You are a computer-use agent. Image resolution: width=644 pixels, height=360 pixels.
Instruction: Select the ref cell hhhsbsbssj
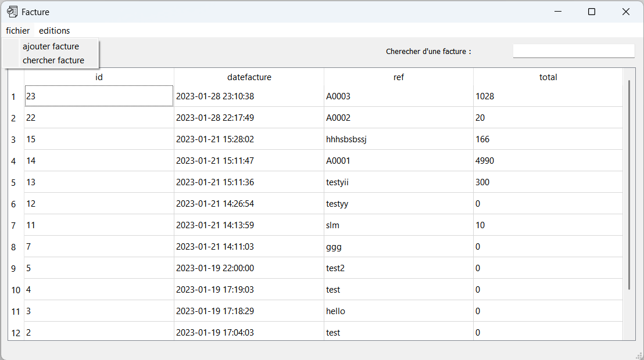pyautogui.click(x=398, y=139)
